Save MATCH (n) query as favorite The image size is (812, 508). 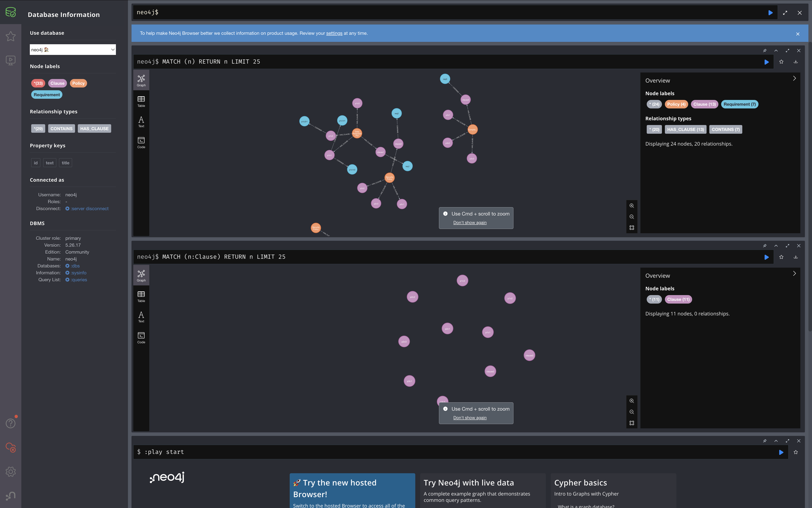[781, 62]
